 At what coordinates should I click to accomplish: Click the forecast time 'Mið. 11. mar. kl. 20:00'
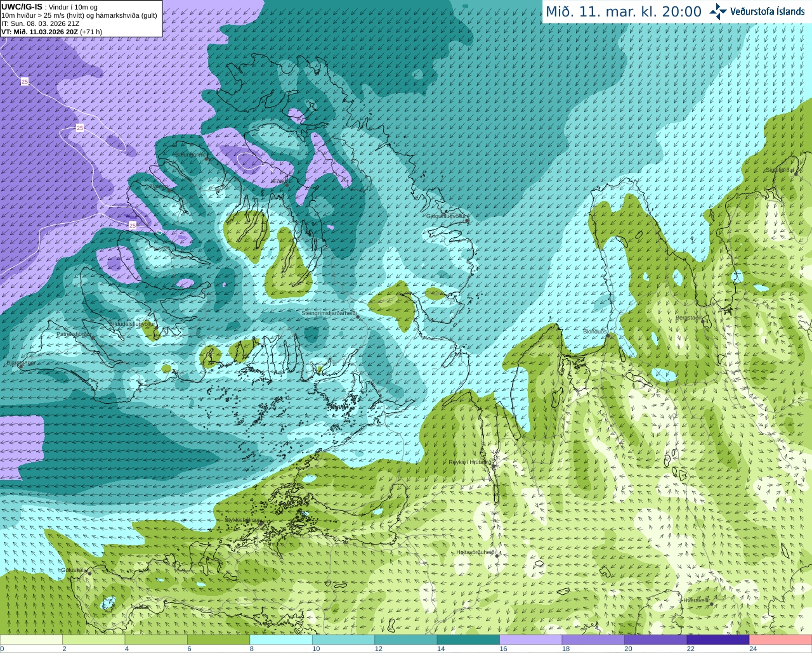point(624,12)
